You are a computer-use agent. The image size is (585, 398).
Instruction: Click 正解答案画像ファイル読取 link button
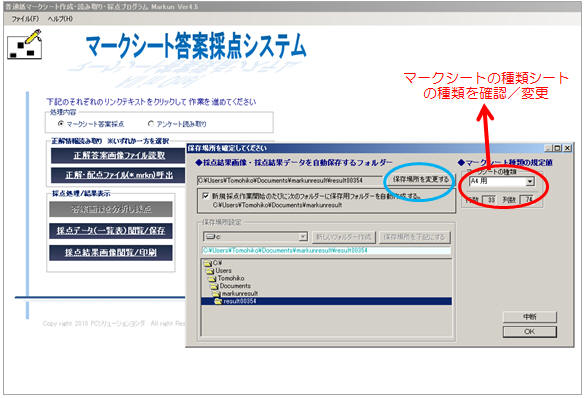click(x=119, y=156)
